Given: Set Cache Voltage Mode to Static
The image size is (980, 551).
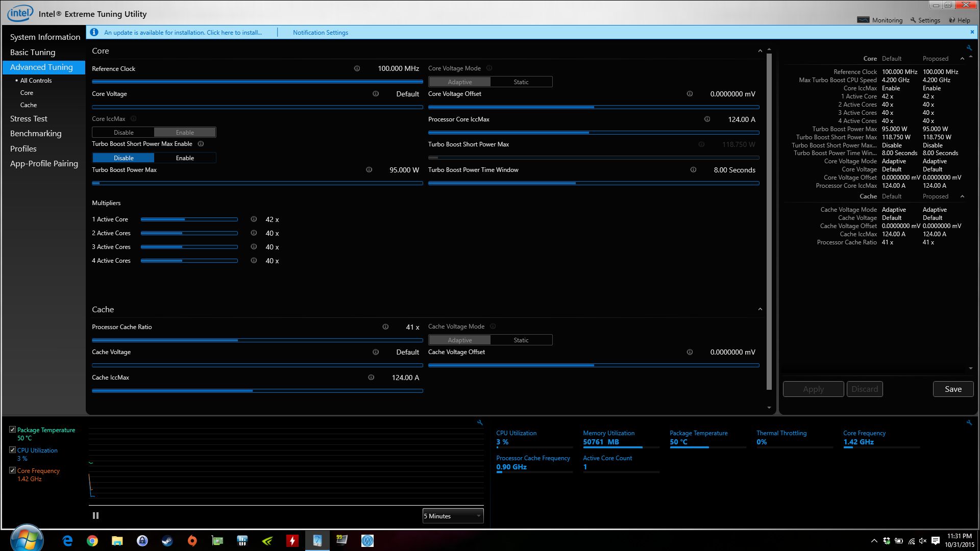Looking at the screenshot, I should coord(521,340).
